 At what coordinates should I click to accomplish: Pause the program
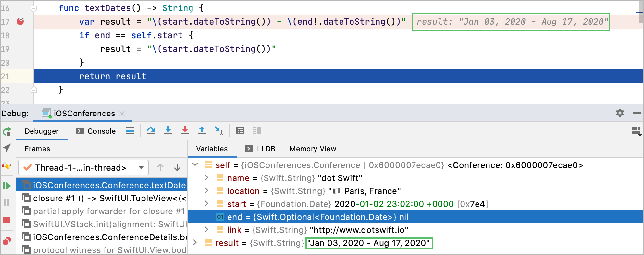tap(6, 203)
